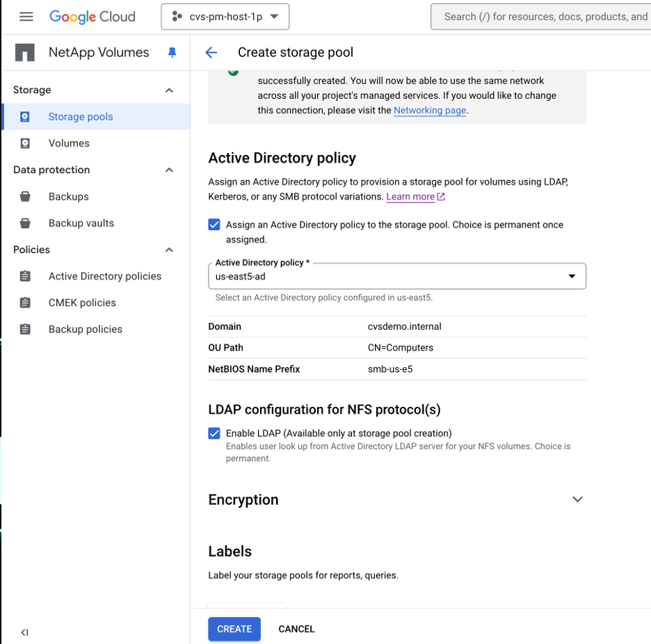Screen dimensions: 651x644
Task: Collapse the side panel with the bottom arrow
Action: tap(24, 632)
